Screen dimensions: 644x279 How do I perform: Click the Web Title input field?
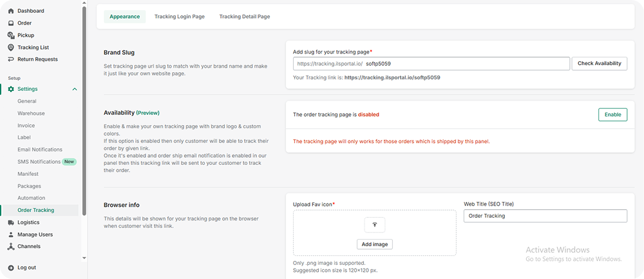[545, 216]
